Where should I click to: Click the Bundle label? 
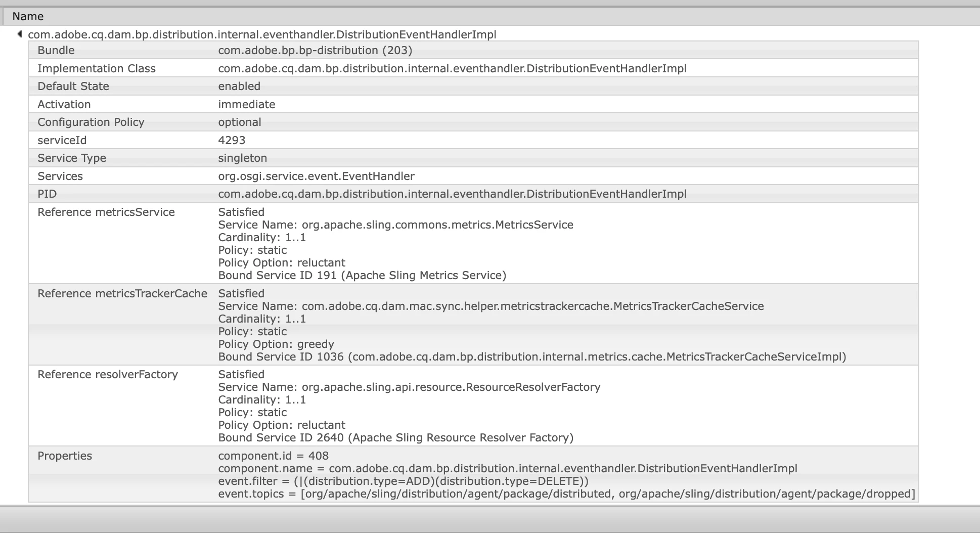click(x=56, y=51)
